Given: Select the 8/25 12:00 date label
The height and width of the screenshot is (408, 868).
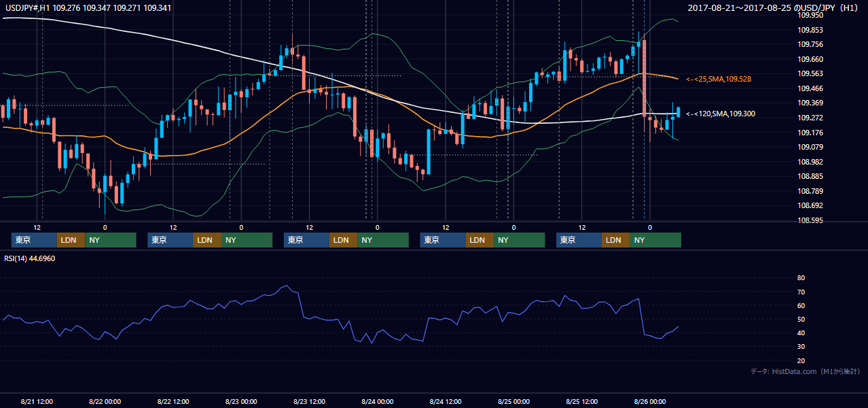Looking at the screenshot, I should coord(581,402).
